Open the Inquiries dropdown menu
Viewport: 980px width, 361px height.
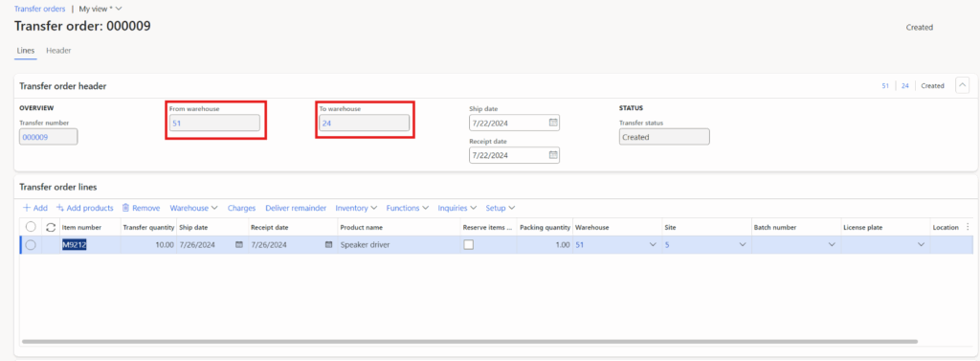click(457, 208)
